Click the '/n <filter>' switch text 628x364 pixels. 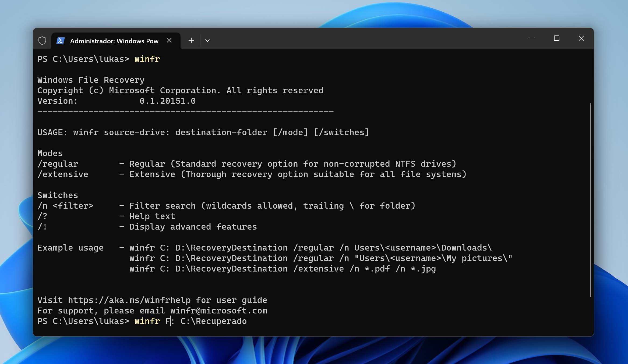[65, 206]
